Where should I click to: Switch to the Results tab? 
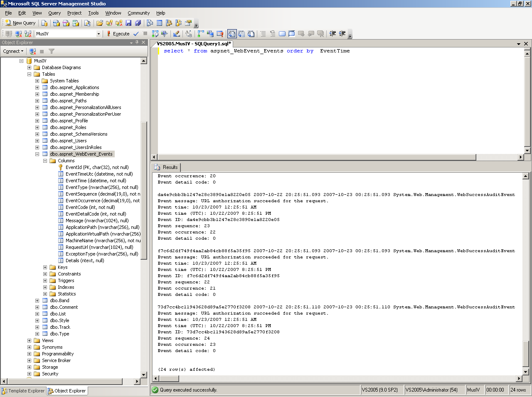click(x=166, y=167)
